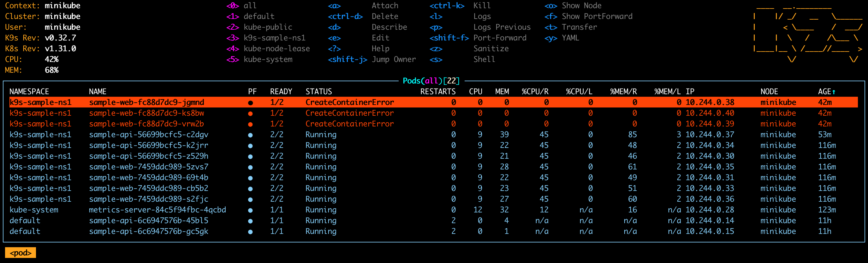This screenshot has width=868, height=263.
Task: Click the READY column header
Action: pyautogui.click(x=281, y=91)
